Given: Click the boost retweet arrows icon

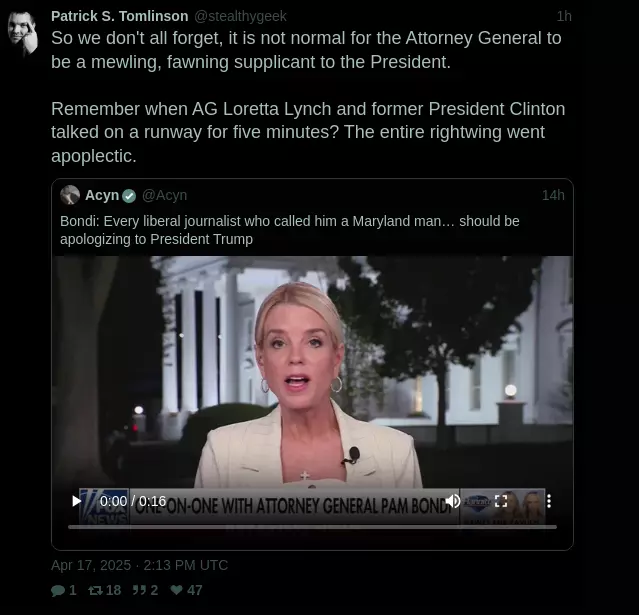Looking at the screenshot, I should 95,590.
